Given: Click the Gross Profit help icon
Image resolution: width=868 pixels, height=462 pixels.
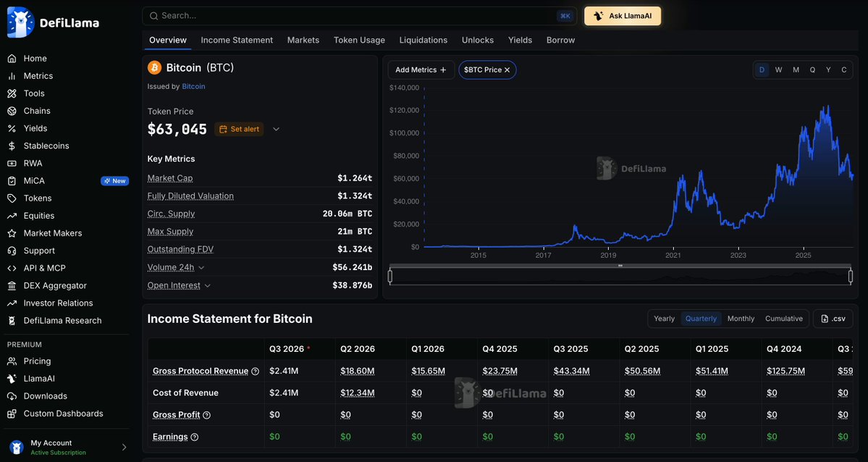Looking at the screenshot, I should click(x=206, y=415).
